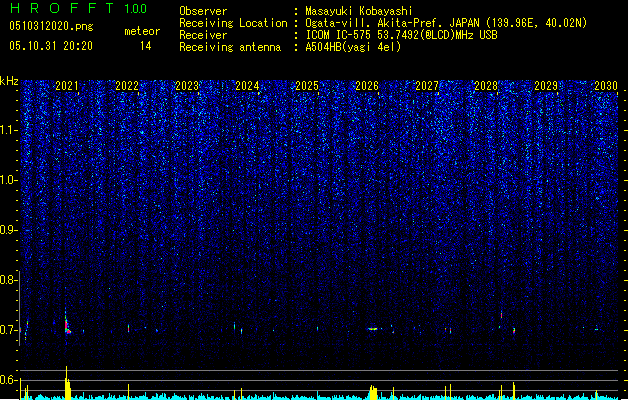Click the tallest yellow power spike near 2021
Screen dimensions: 629x400
click(67, 383)
